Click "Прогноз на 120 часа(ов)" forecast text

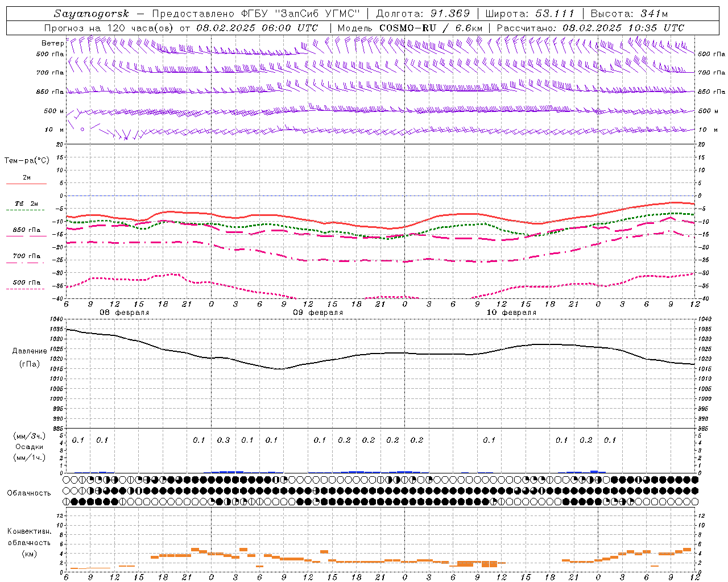(x=110, y=28)
